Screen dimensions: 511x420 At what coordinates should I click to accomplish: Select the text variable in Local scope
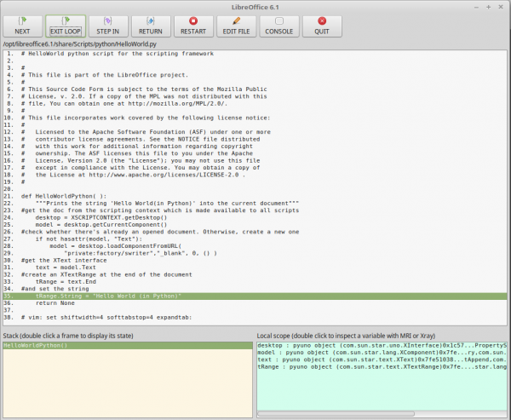pos(382,360)
